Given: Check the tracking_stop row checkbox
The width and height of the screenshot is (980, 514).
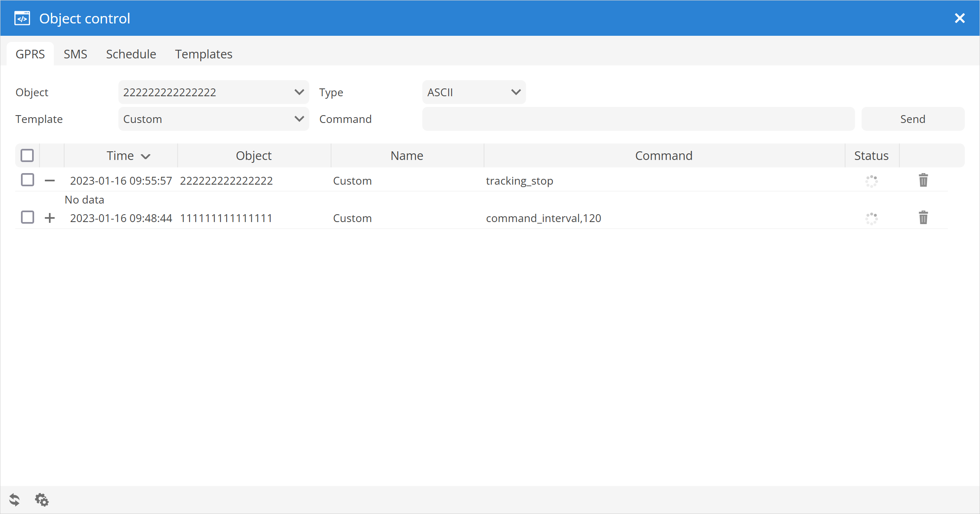Looking at the screenshot, I should coord(28,180).
